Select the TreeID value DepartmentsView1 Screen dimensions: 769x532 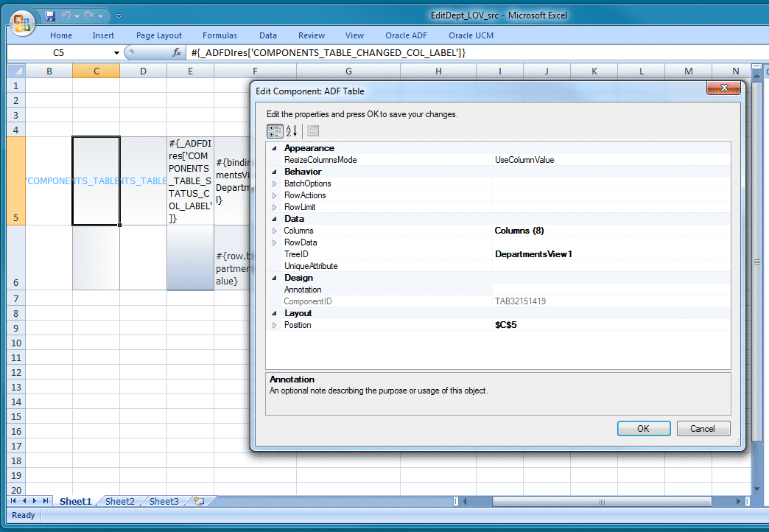[533, 254]
